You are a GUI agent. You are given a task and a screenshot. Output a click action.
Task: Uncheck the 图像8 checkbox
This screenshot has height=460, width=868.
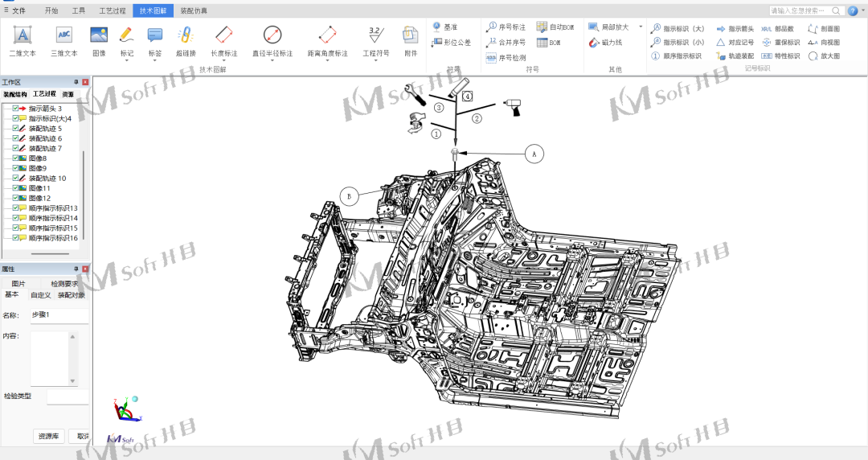point(16,158)
